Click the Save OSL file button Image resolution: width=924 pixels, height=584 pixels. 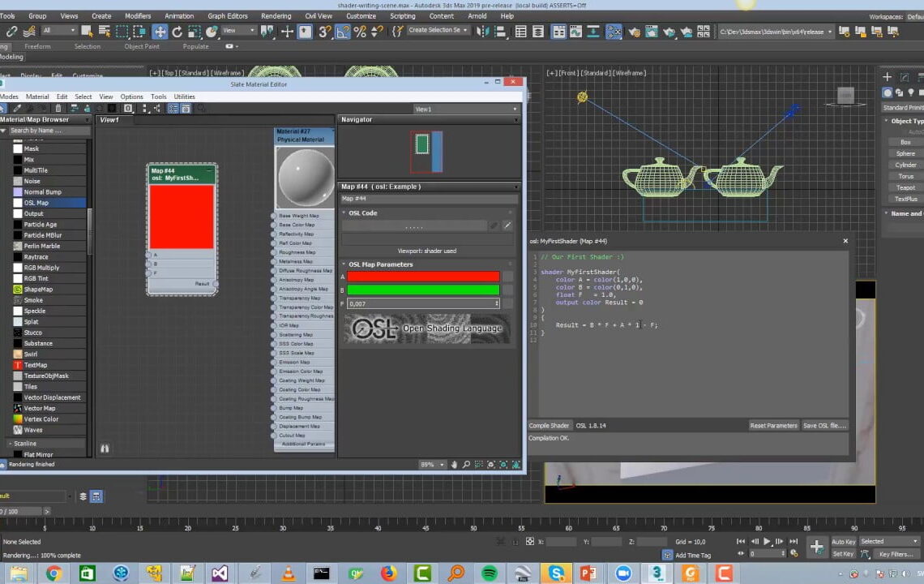pyautogui.click(x=824, y=425)
